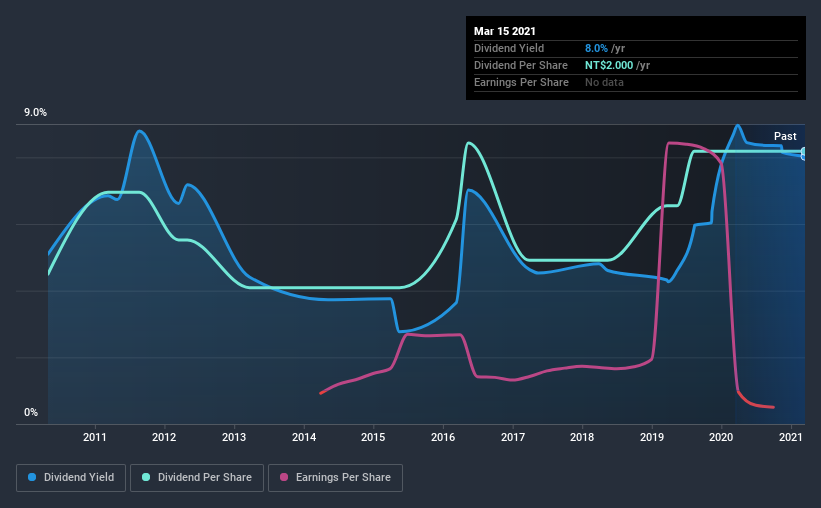Click the 9.0% y-axis label
821x508 pixels.
coord(35,113)
